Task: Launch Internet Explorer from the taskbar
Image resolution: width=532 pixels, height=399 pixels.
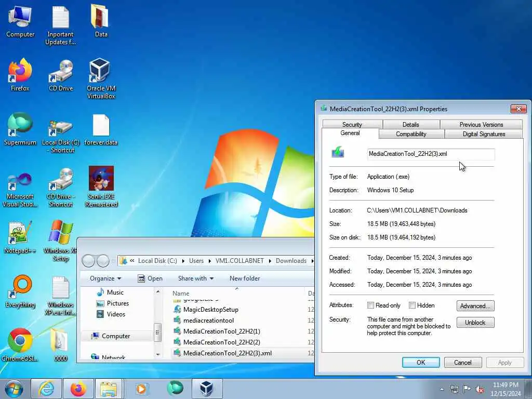Action: [x=46, y=389]
